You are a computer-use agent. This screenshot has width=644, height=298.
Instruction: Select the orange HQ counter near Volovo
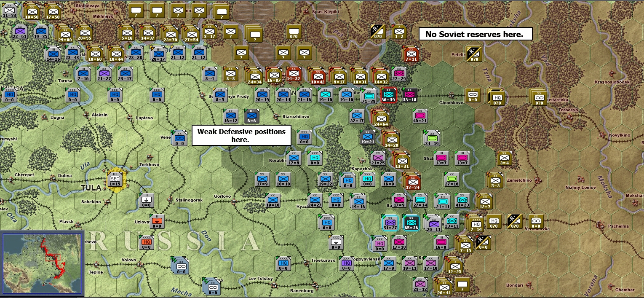tap(146, 242)
